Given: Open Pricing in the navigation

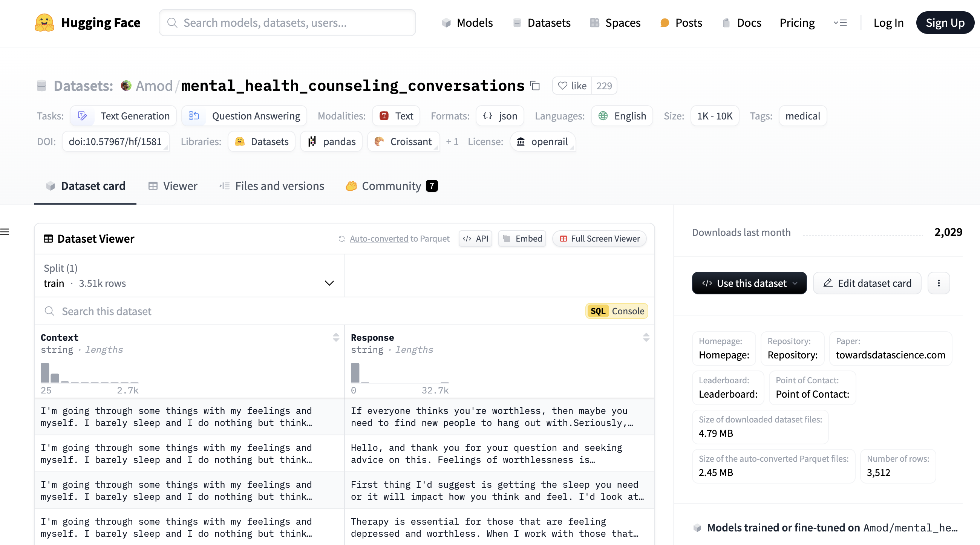Looking at the screenshot, I should point(797,23).
